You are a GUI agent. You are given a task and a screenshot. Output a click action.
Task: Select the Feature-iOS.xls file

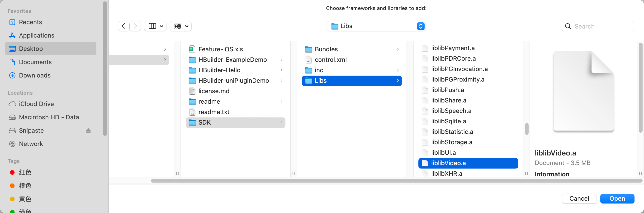(221, 49)
